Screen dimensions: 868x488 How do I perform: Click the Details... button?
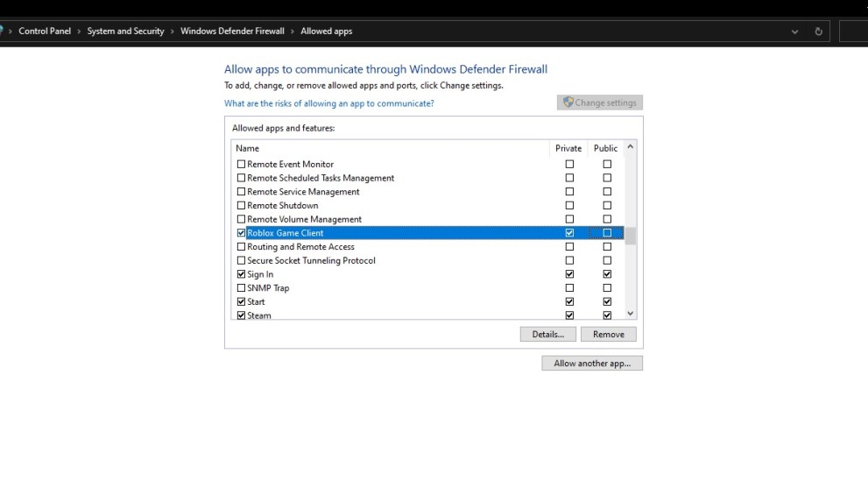pos(548,334)
